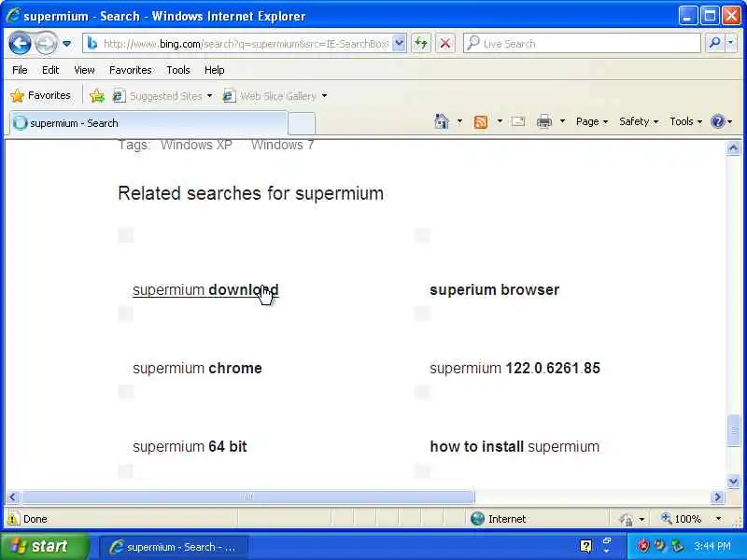
Task: Click the Forward arrow button
Action: pos(46,43)
